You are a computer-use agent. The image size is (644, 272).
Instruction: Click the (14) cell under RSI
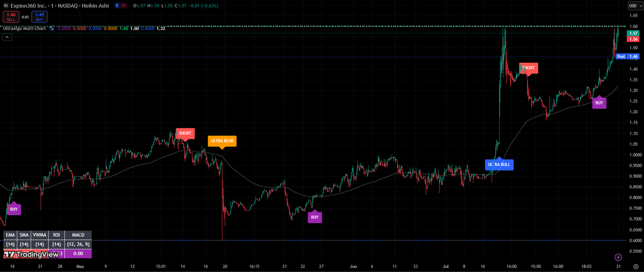coord(56,245)
